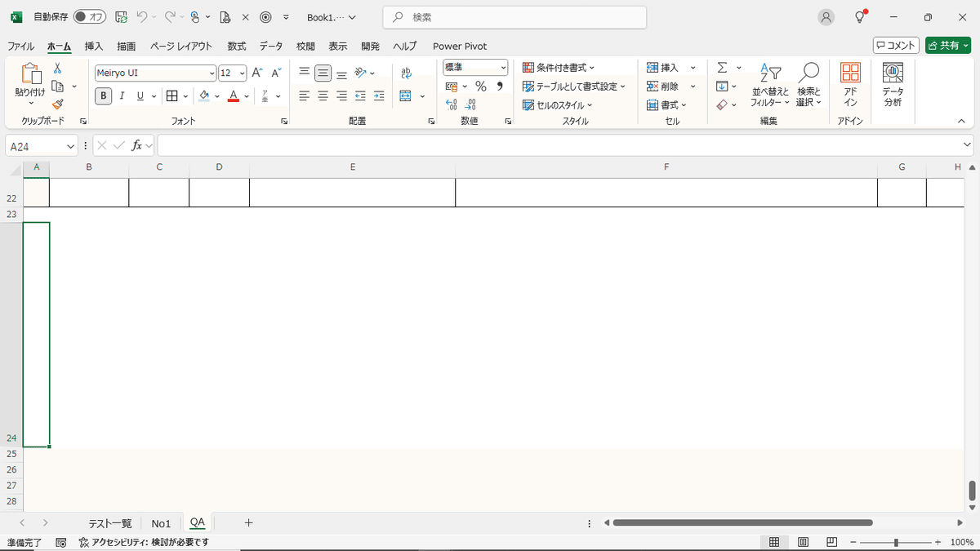Open Format as Table (テーブルとして書式設定) dropdown
Viewport: 980px width, 551px height.
point(574,86)
